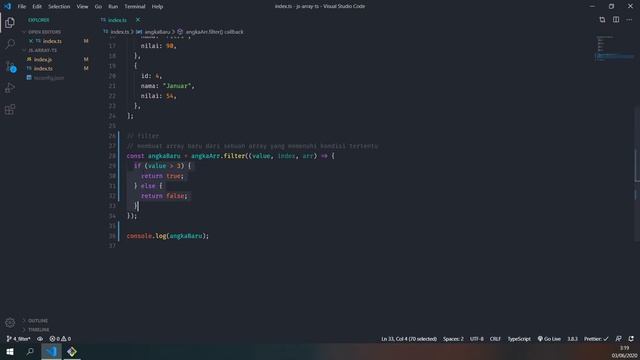The image size is (640, 360).
Task: Open the Help menu
Action: click(x=157, y=7)
